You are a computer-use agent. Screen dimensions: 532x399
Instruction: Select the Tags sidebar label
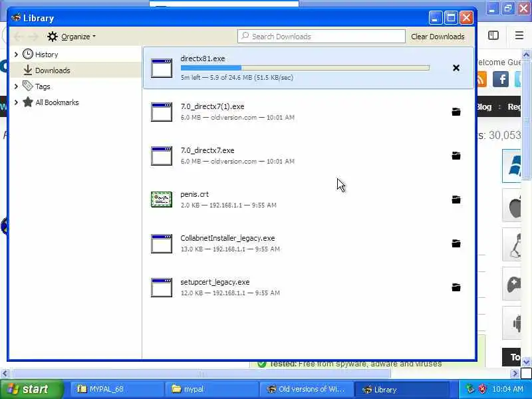pos(43,86)
